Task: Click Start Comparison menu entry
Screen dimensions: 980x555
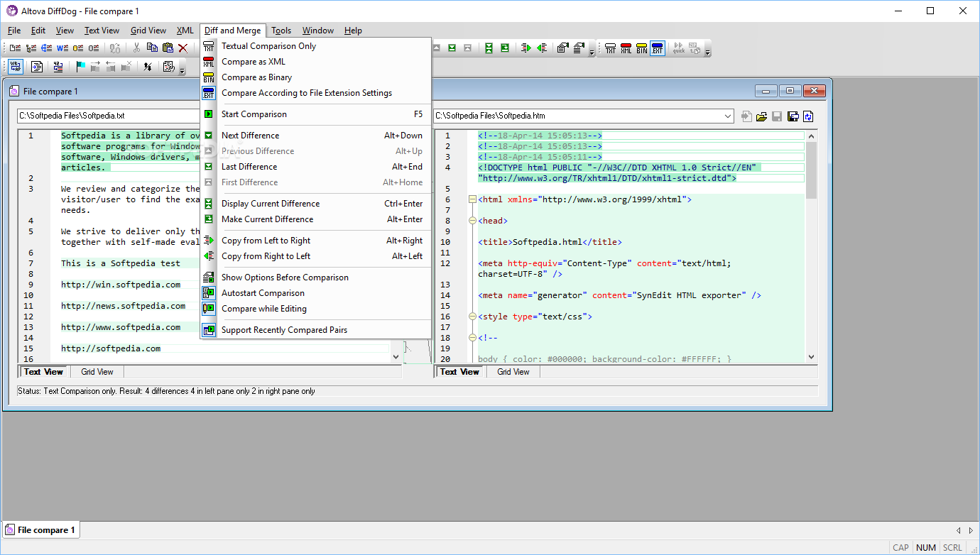Action: (316, 114)
